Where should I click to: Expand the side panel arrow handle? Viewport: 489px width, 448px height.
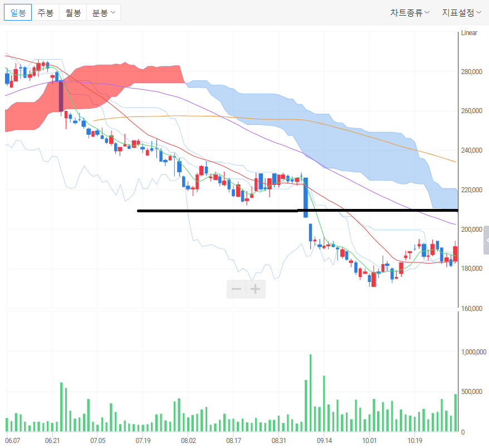487,241
